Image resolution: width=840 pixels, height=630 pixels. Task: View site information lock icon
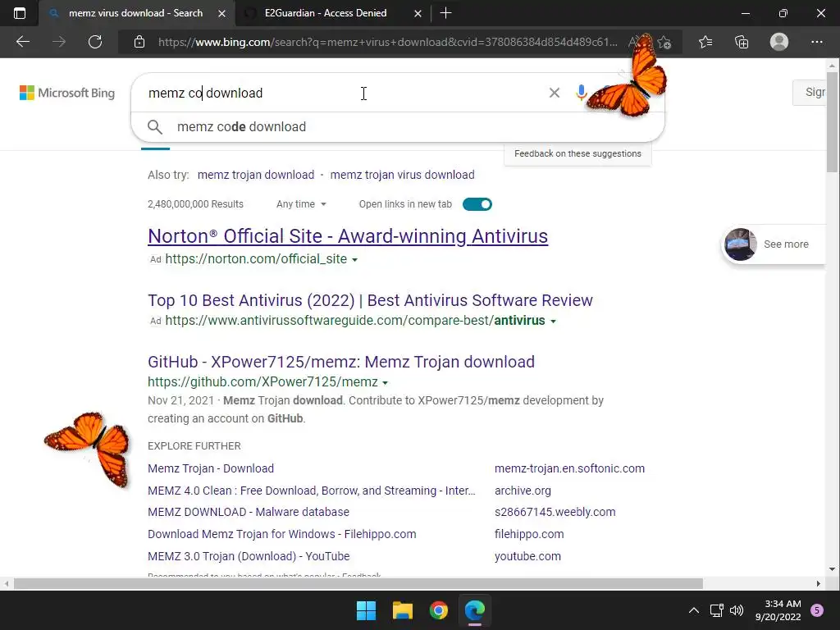[139, 42]
